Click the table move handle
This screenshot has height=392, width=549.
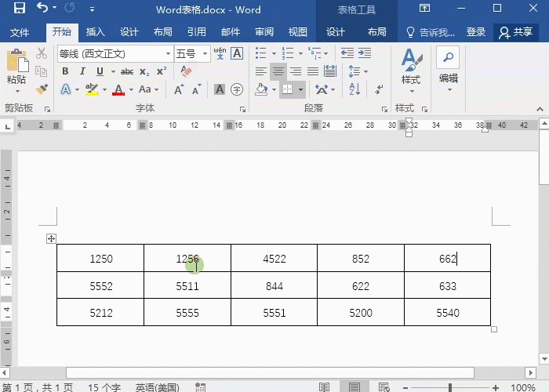coord(51,238)
